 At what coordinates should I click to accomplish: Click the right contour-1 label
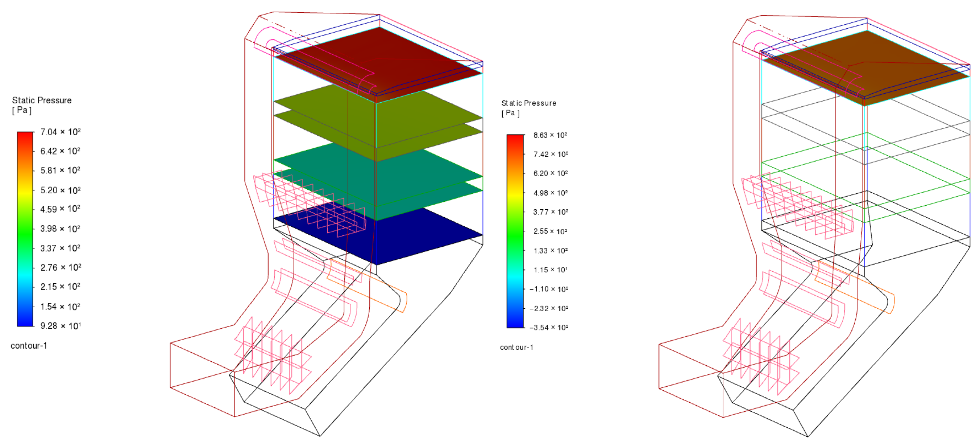click(x=516, y=347)
